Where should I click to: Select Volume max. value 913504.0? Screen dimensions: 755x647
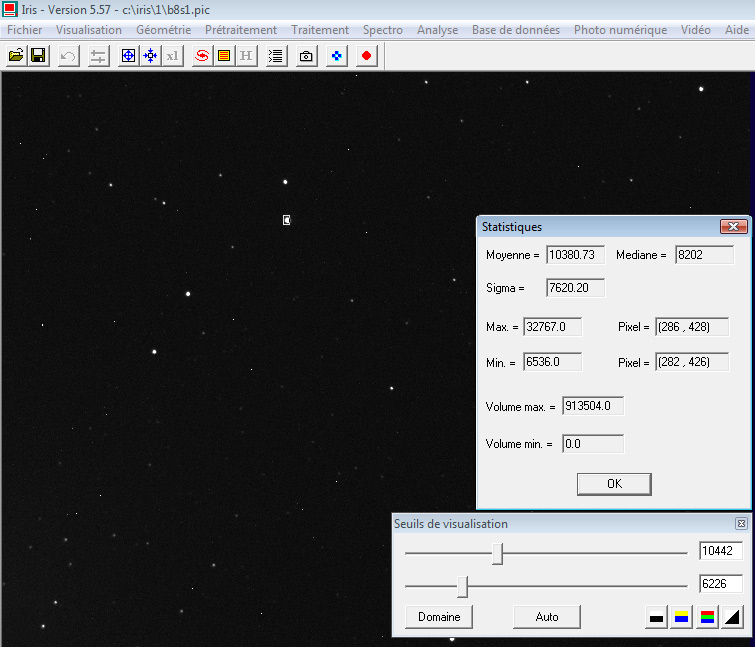point(593,406)
